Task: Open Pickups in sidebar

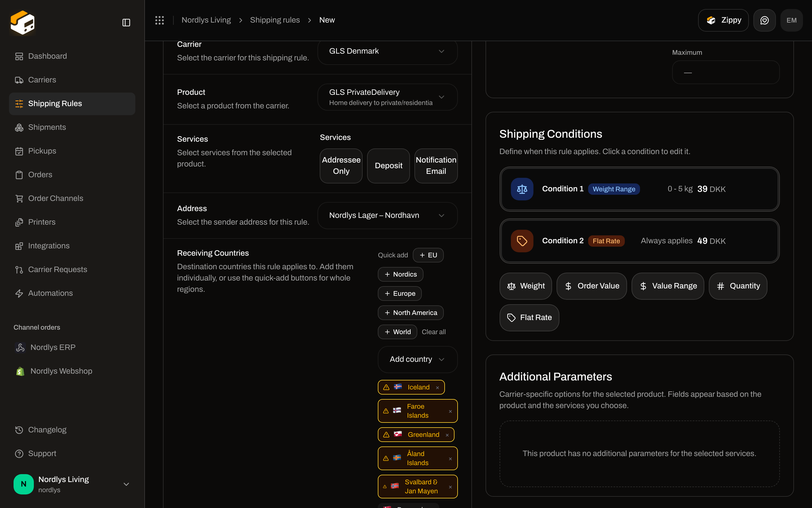Action: point(72,151)
